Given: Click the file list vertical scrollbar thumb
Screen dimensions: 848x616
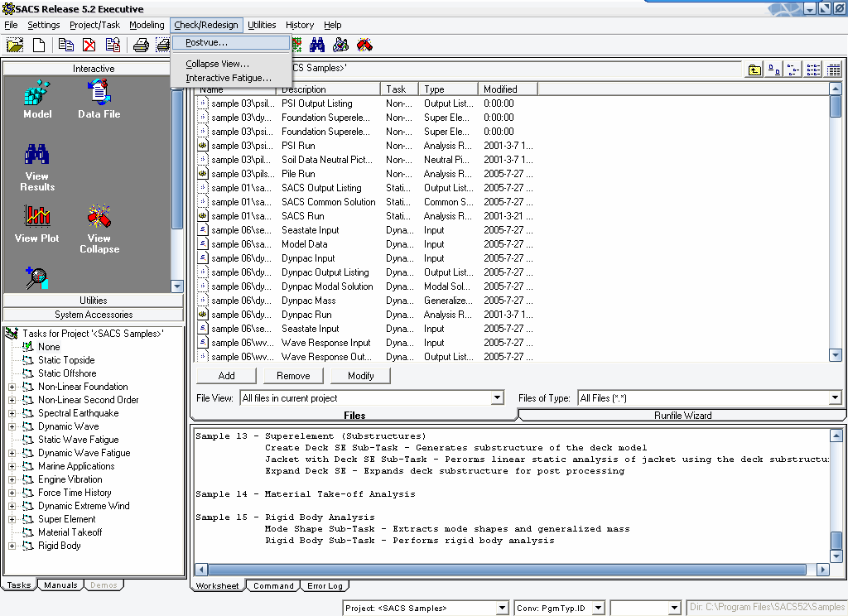Looking at the screenshot, I should tap(835, 107).
